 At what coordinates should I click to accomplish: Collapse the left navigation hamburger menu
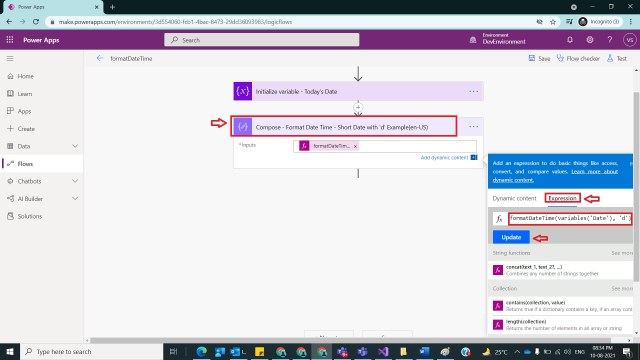10,58
